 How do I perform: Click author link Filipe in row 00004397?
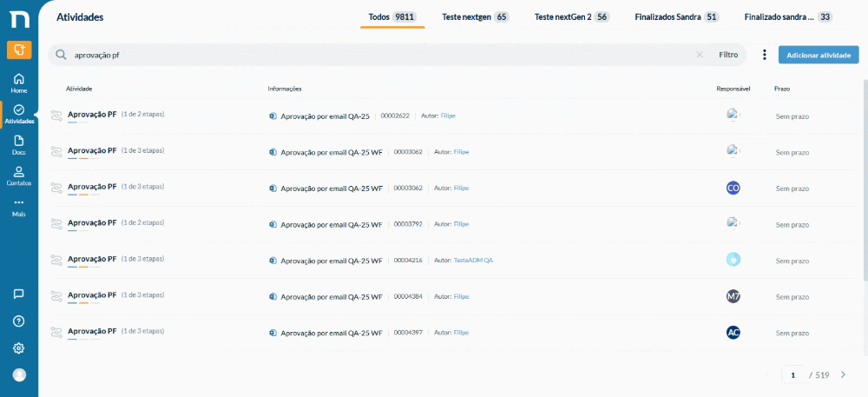pyautogui.click(x=461, y=333)
